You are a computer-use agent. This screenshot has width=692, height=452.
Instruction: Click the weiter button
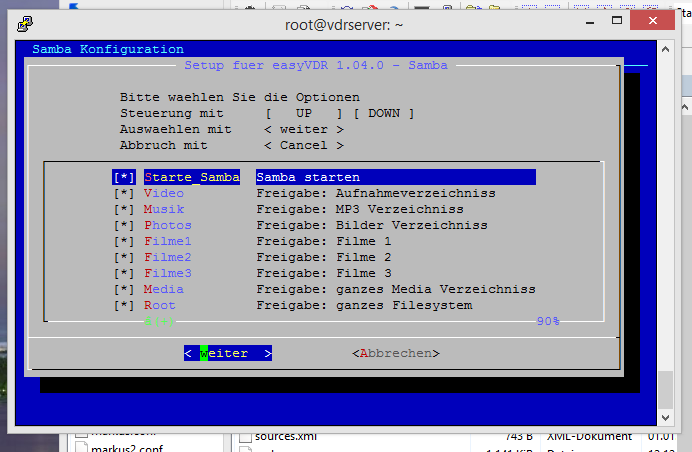pyautogui.click(x=228, y=353)
